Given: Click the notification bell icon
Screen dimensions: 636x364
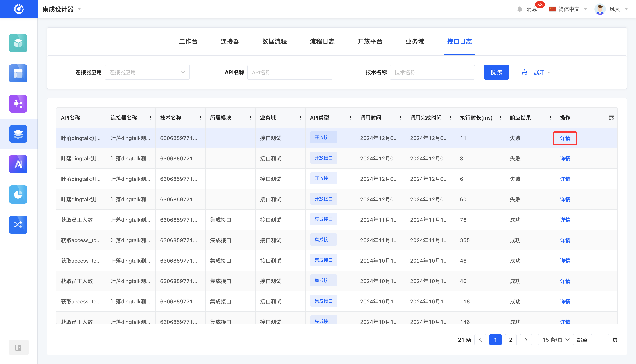Looking at the screenshot, I should [x=519, y=9].
